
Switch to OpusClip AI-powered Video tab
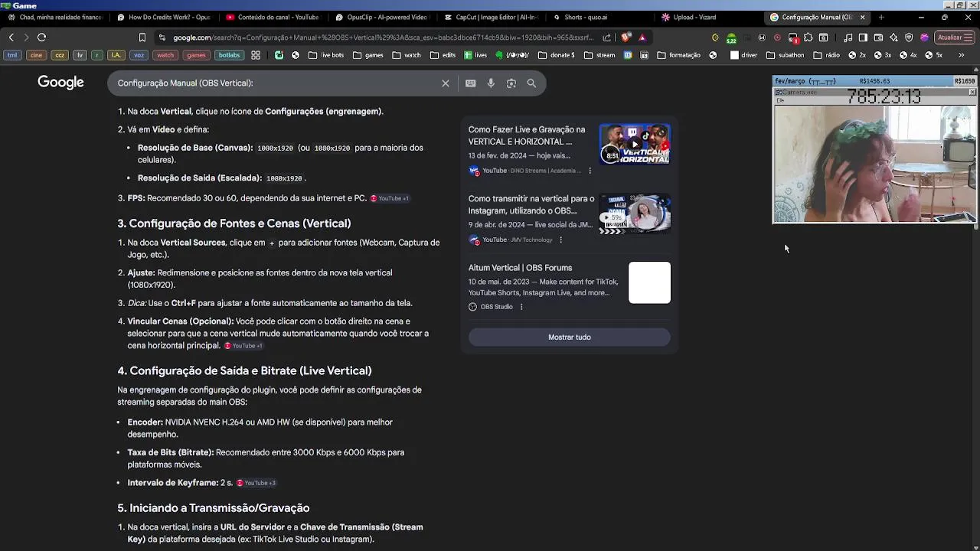click(x=382, y=17)
